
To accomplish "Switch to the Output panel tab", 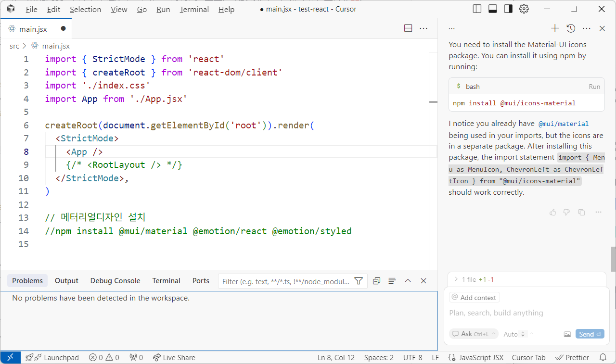I will click(66, 281).
